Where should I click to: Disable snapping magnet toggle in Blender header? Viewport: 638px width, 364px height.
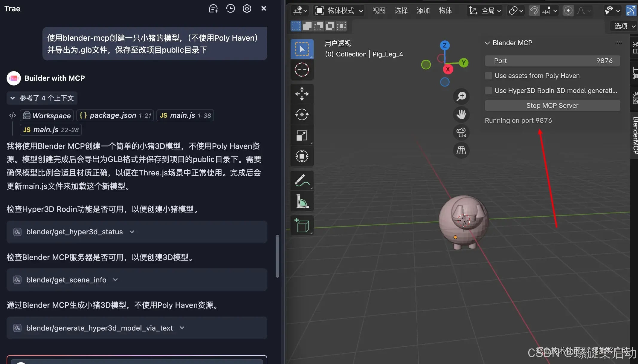pyautogui.click(x=534, y=10)
